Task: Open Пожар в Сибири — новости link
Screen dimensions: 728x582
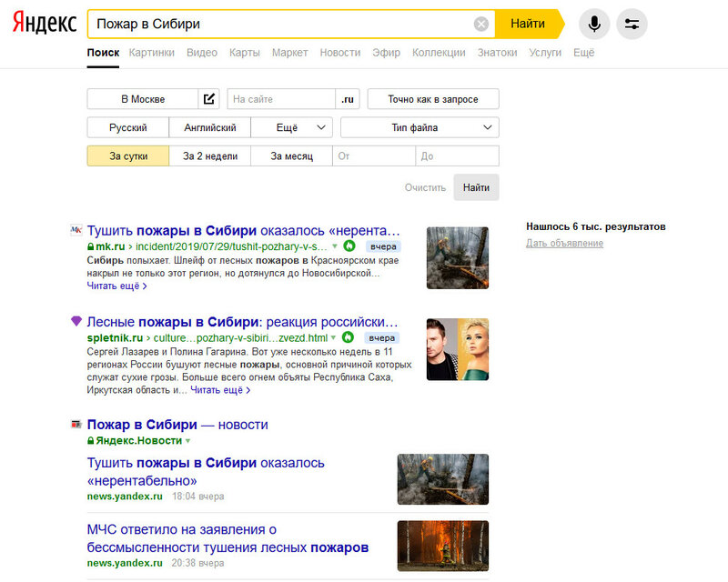Action: point(177,425)
